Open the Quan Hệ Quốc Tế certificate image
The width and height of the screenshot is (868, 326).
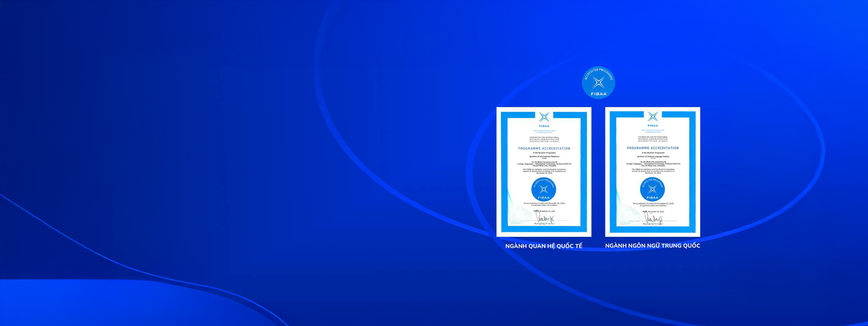(544, 172)
